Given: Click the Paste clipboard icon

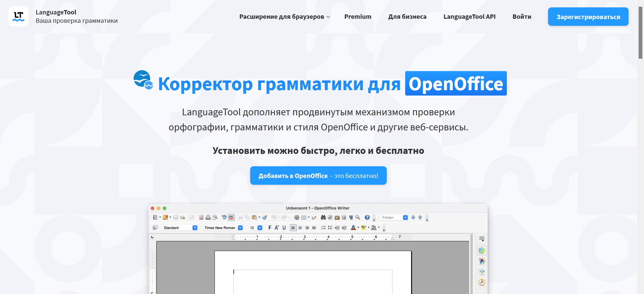Looking at the screenshot, I should pyautogui.click(x=255, y=217).
